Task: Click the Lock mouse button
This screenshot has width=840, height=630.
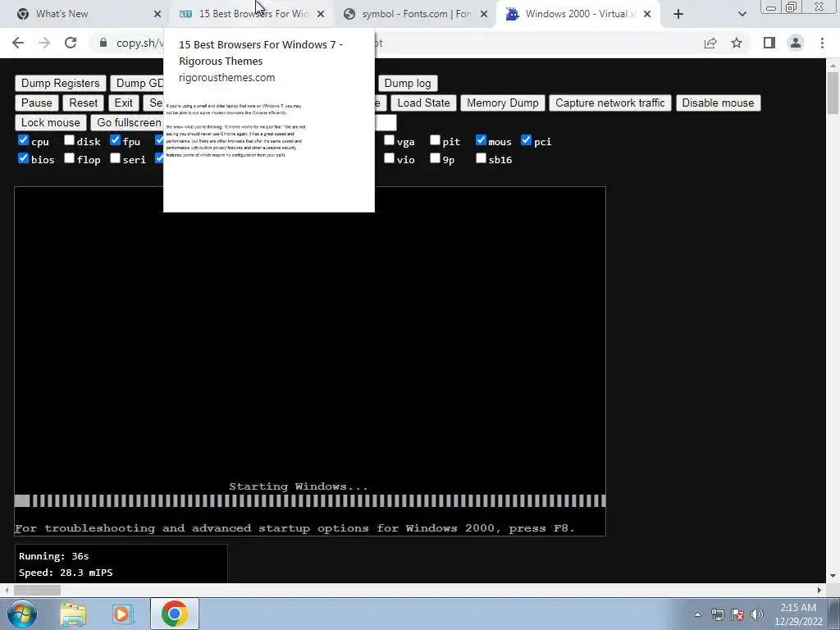Action: tap(50, 123)
